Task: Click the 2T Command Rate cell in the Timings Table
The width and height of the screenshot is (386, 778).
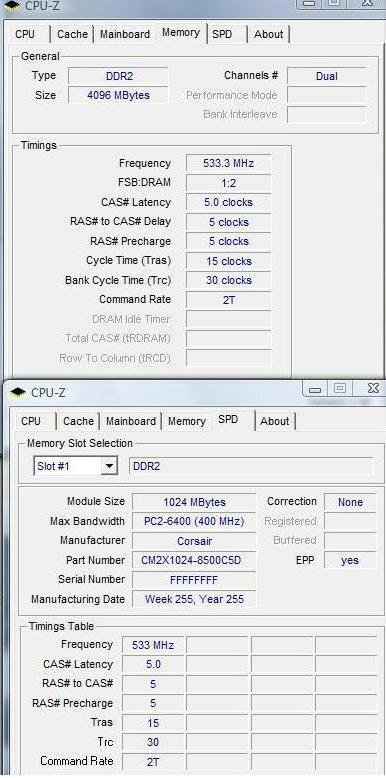Action: tap(153, 762)
